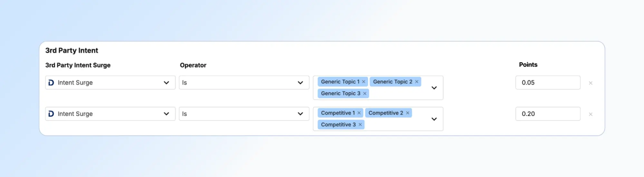Screen dimensions: 644x177
Task: Delete the second intent rule row
Action: [591, 114]
